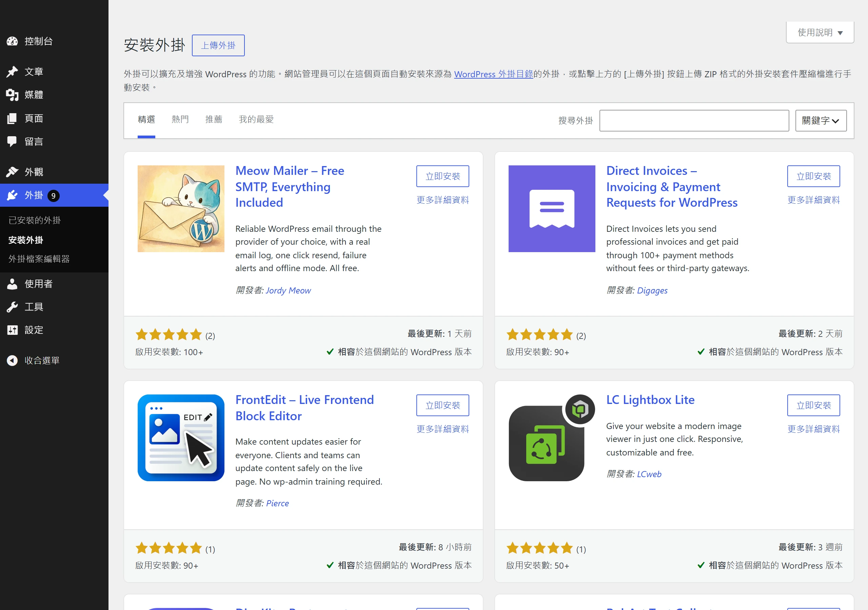Open Direct Invoices plugin title link

672,187
